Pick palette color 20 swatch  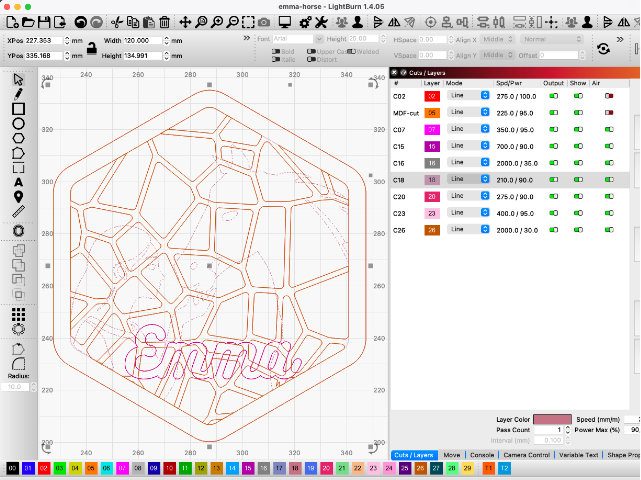pyautogui.click(x=326, y=468)
